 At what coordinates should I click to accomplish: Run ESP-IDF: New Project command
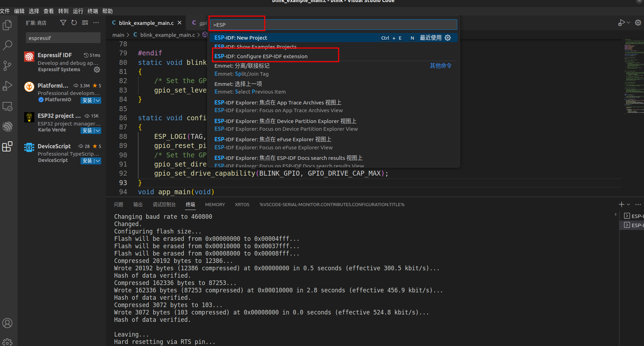pyautogui.click(x=334, y=38)
